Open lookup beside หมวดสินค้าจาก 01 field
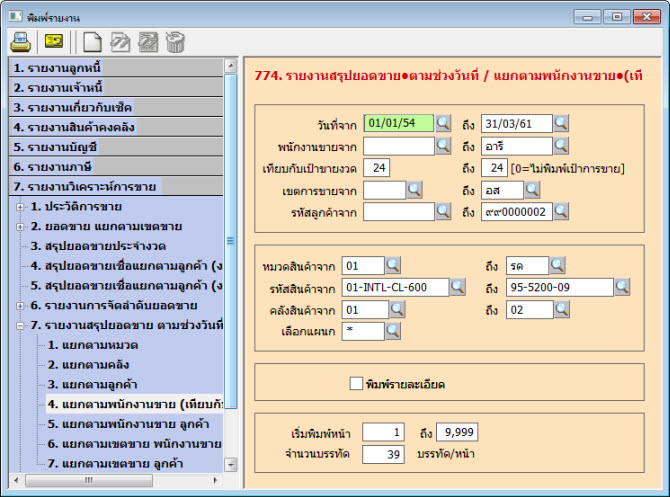 click(393, 265)
